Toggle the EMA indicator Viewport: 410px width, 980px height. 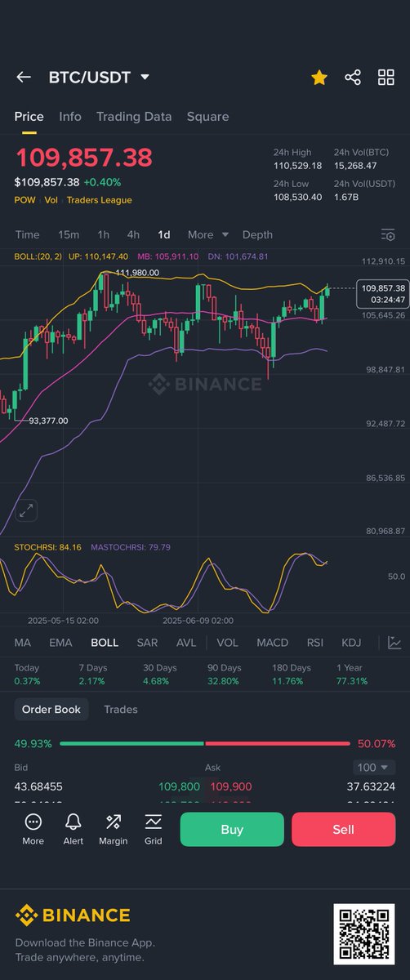(60, 643)
